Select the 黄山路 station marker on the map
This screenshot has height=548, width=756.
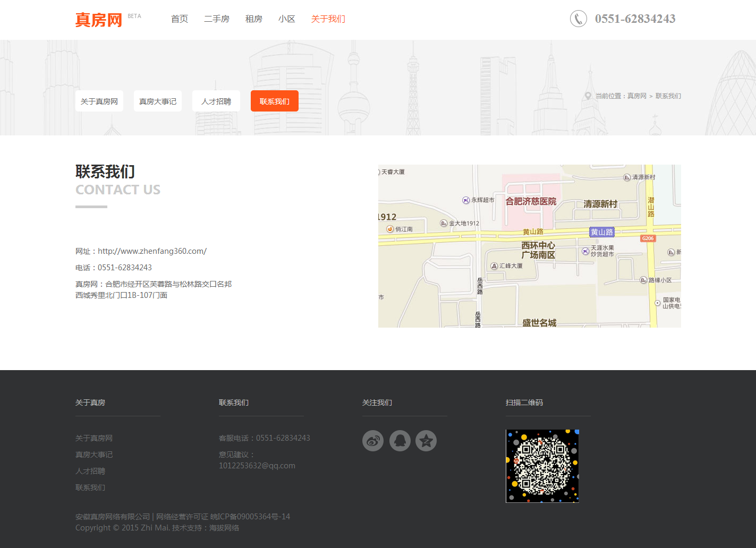(x=601, y=232)
